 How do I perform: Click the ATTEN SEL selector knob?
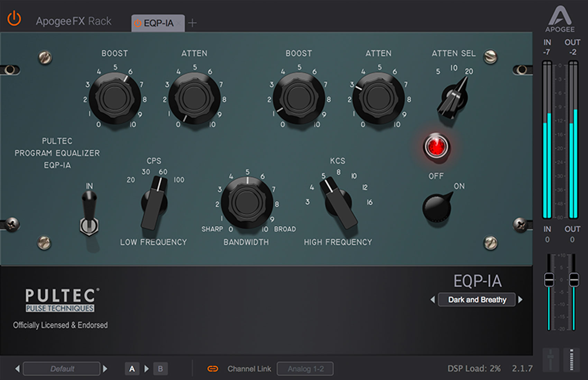(454, 98)
